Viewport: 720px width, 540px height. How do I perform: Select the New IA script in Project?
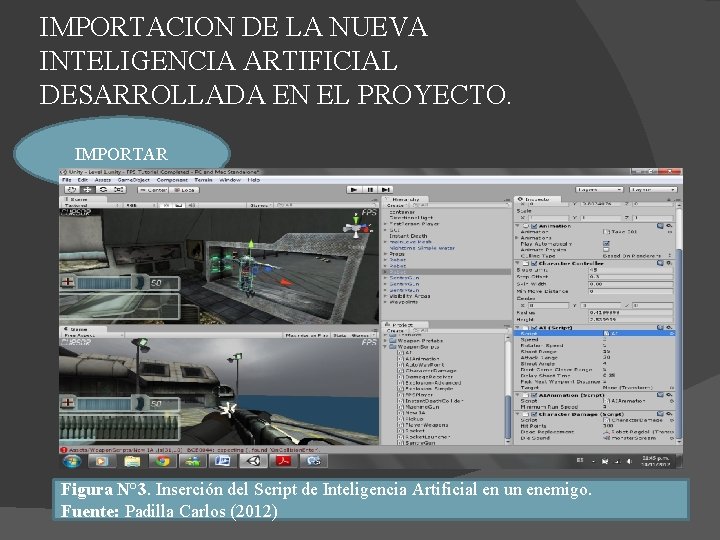(x=412, y=413)
